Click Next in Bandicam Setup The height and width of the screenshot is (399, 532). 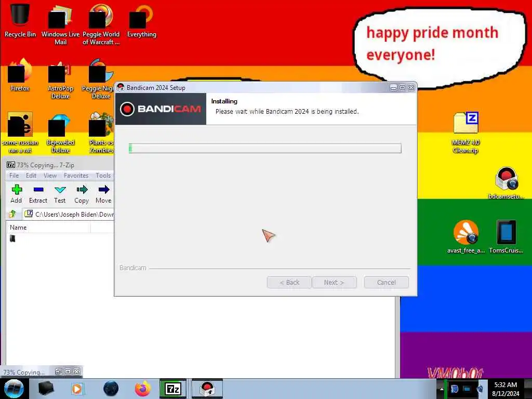(334, 282)
